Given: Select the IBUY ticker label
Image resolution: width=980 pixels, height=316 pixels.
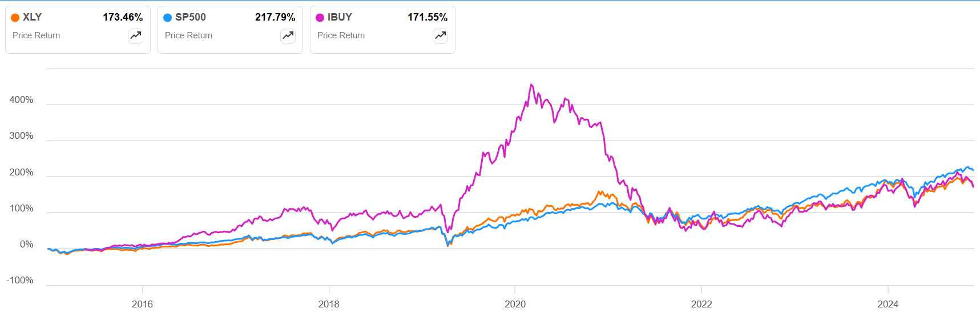Looking at the screenshot, I should pyautogui.click(x=340, y=17).
